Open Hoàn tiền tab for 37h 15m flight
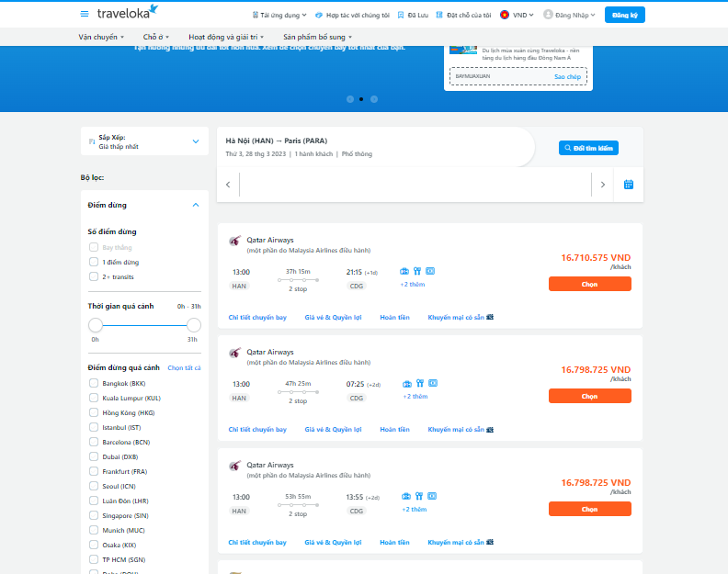 [394, 318]
